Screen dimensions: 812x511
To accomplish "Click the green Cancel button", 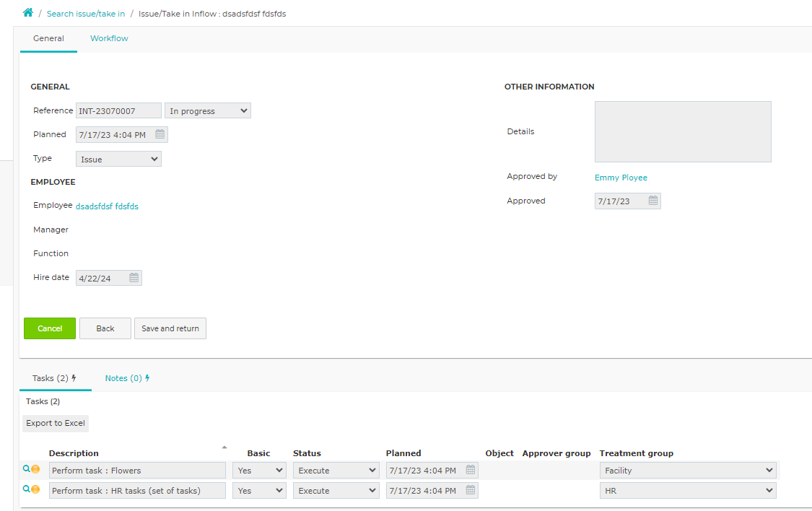I will pos(50,328).
